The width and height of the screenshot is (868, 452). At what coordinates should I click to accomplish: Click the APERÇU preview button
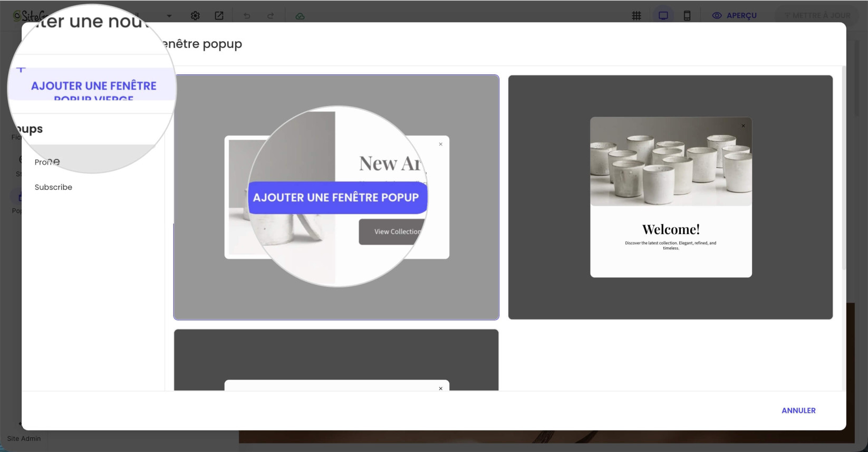(x=735, y=16)
